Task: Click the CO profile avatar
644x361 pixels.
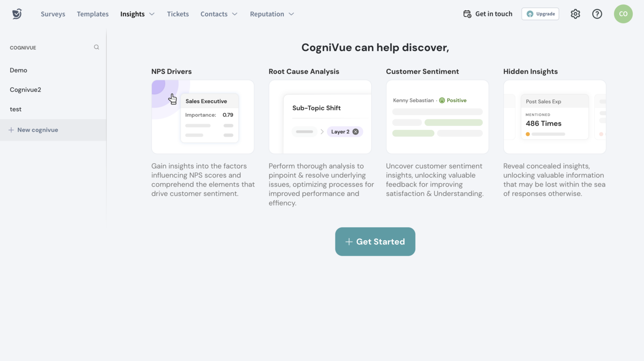Action: point(623,14)
